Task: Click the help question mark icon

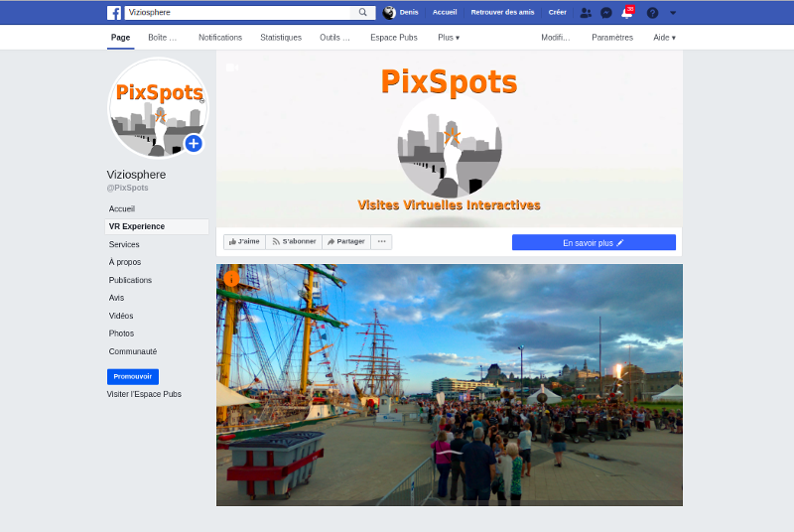Action: 652,13
